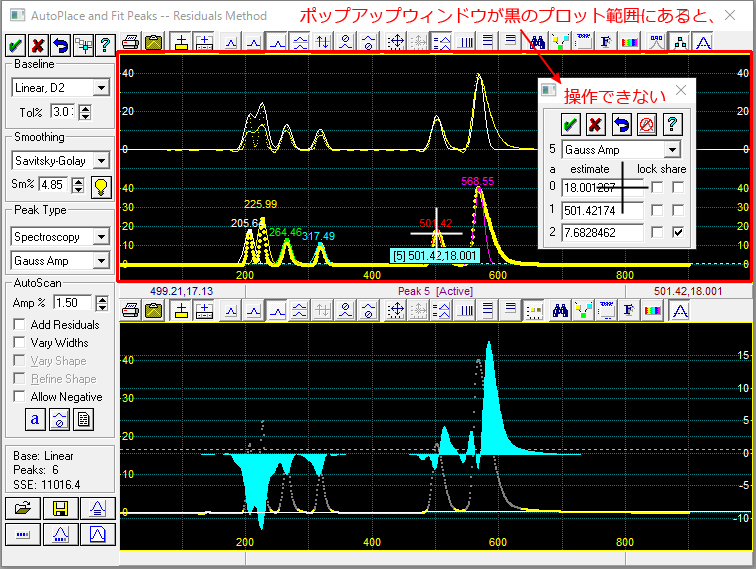756x569 pixels.
Task: Enable the Add Residuals checkbox
Action: click(x=20, y=325)
